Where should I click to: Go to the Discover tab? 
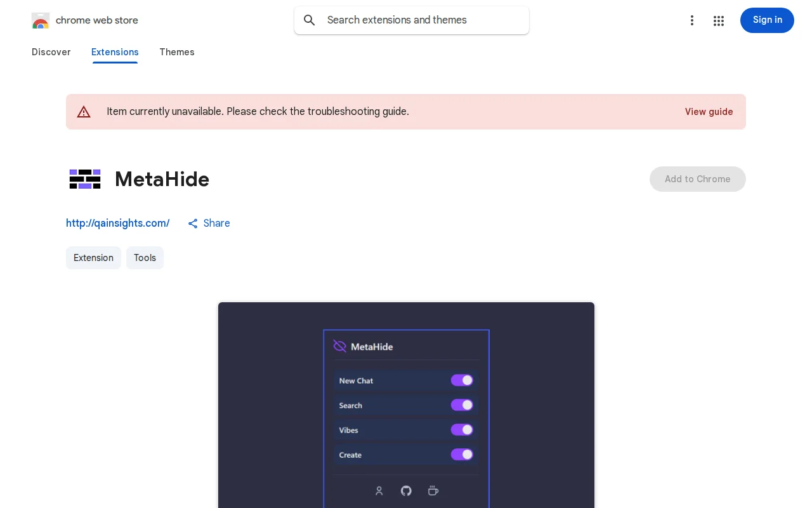tap(51, 52)
